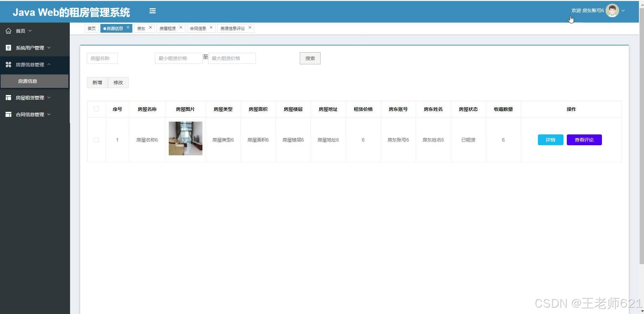The image size is (644, 314).
Task: Click the 搜索 button
Action: pyautogui.click(x=310, y=58)
